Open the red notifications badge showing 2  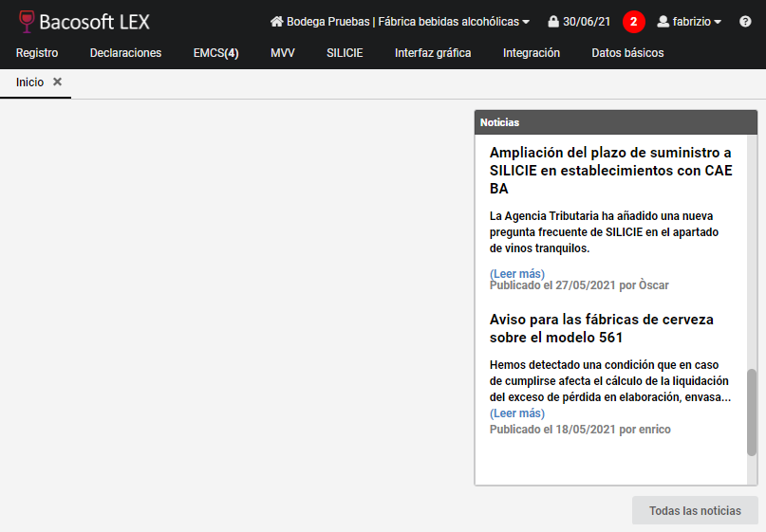coord(634,22)
